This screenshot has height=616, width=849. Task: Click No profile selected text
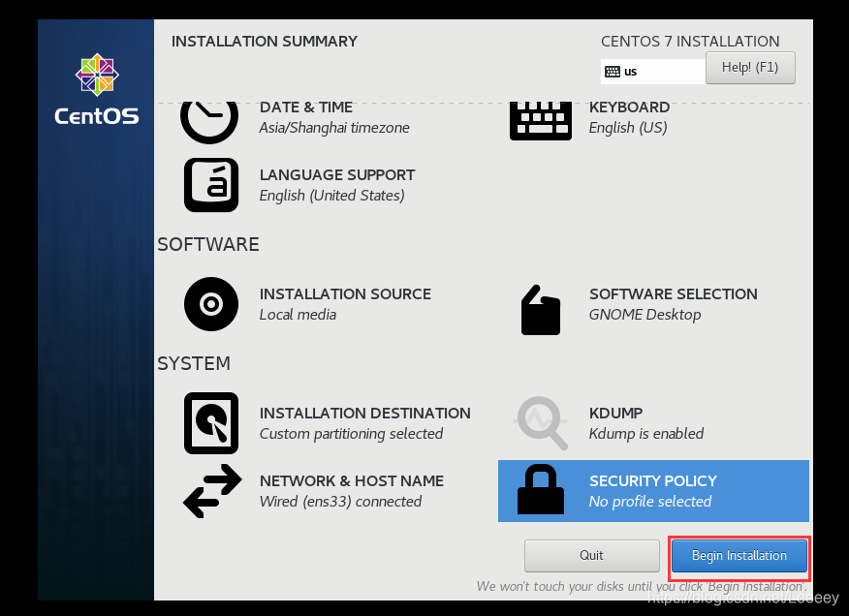coord(650,502)
